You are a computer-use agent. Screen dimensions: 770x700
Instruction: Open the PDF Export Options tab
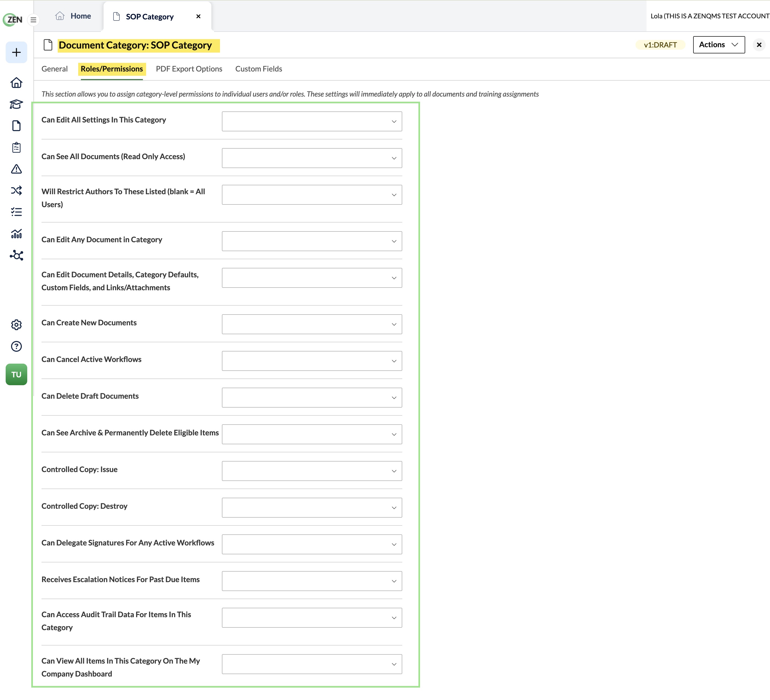click(x=189, y=69)
